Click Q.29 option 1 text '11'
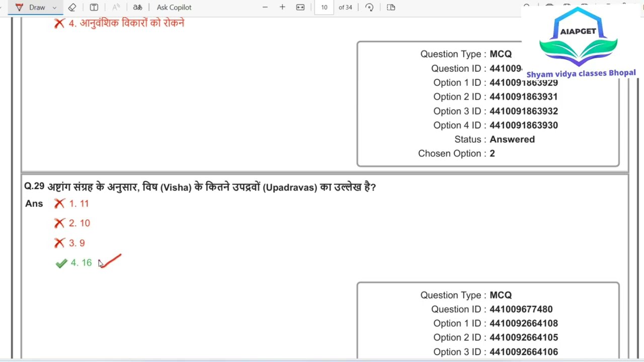The height and width of the screenshot is (362, 644). pos(84,204)
